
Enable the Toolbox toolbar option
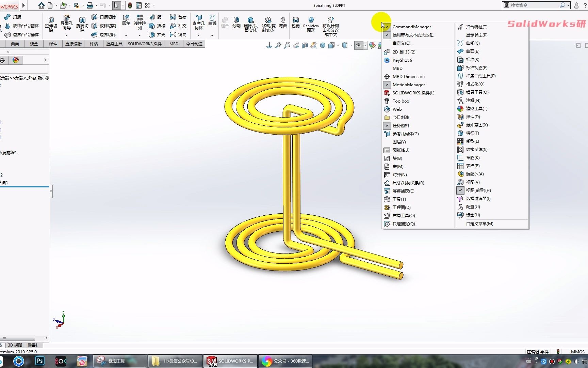tap(401, 101)
